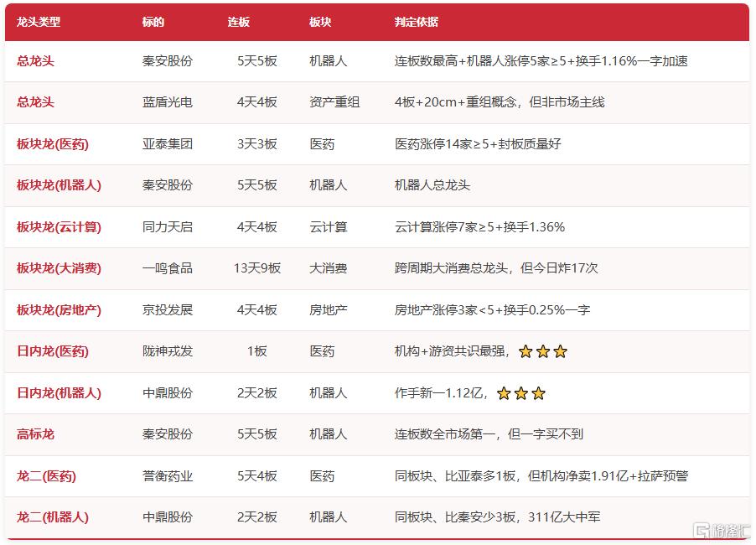Image resolution: width=756 pixels, height=545 pixels.
Task: Select the 陇神戎发 stock name
Action: [168, 351]
